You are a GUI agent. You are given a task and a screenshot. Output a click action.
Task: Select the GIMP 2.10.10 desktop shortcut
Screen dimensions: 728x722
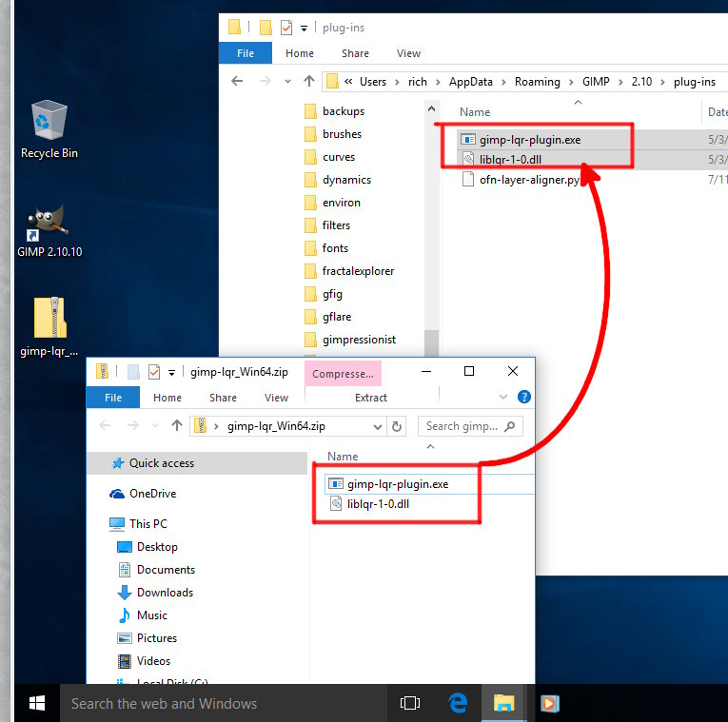coord(49,231)
